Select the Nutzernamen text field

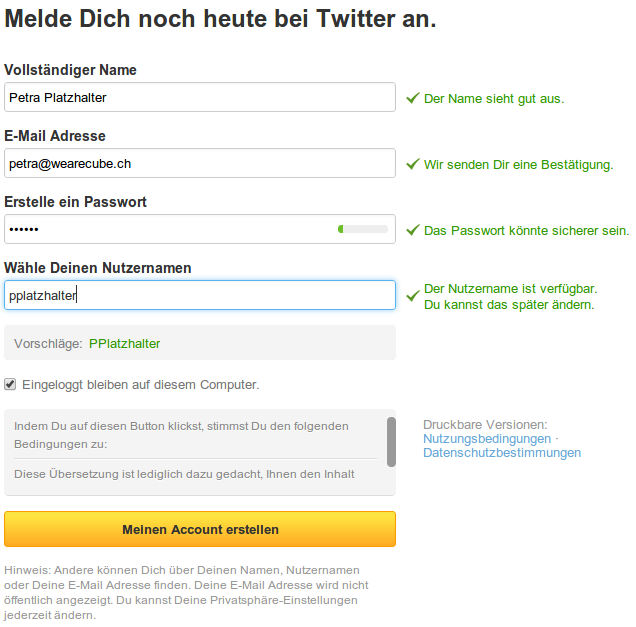coord(200,295)
